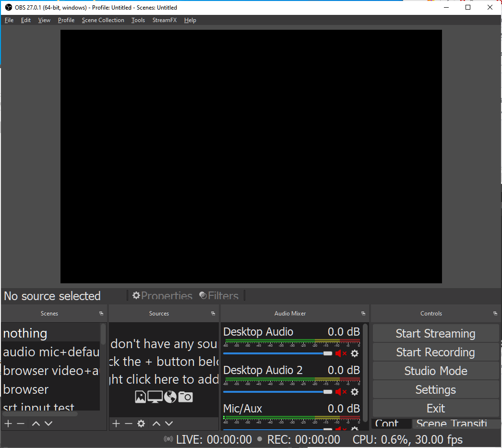Enable Studio Mode
502x448 pixels.
(x=435, y=371)
